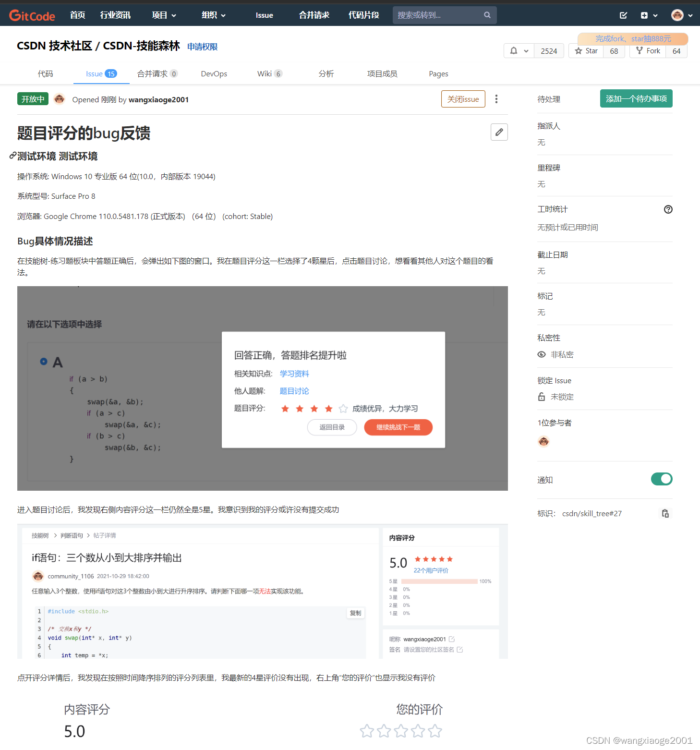Switch to the 代码 project tab

pyautogui.click(x=46, y=73)
